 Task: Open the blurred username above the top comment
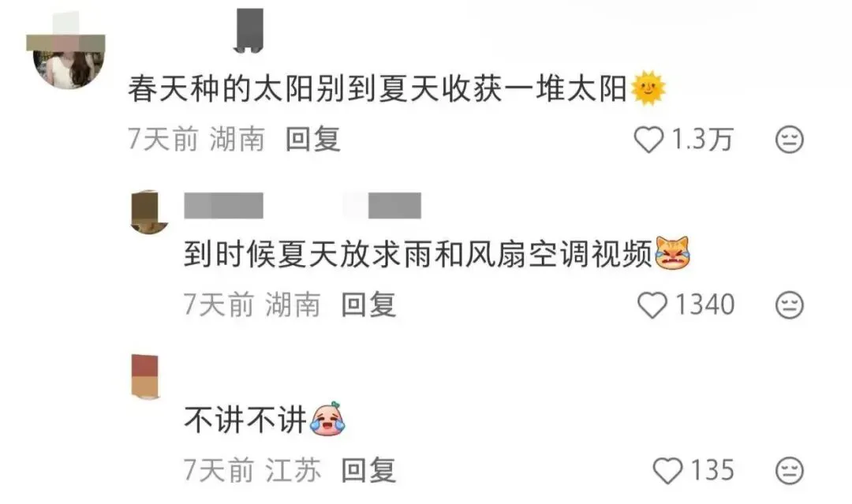pos(248,31)
